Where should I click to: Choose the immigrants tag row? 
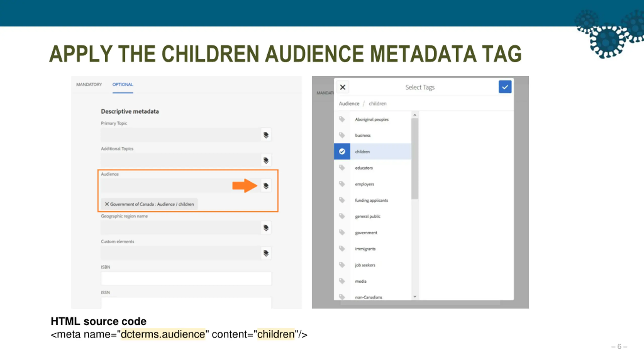(x=373, y=249)
